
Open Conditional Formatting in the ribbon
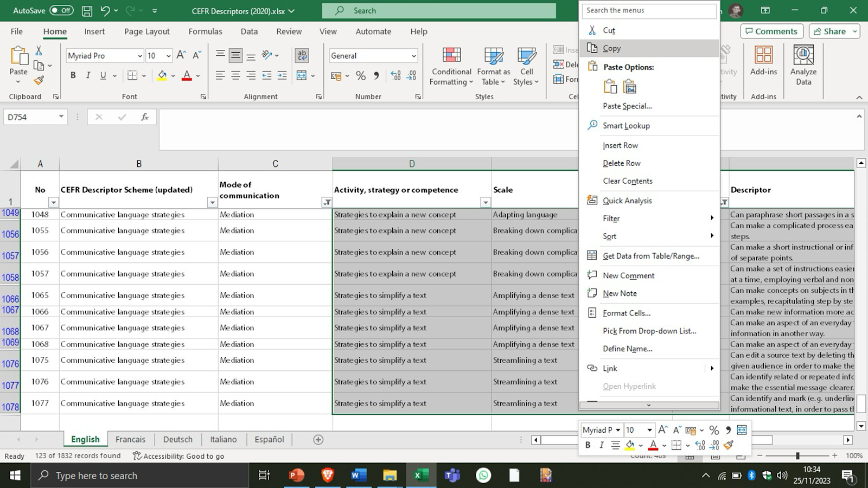pyautogui.click(x=451, y=66)
